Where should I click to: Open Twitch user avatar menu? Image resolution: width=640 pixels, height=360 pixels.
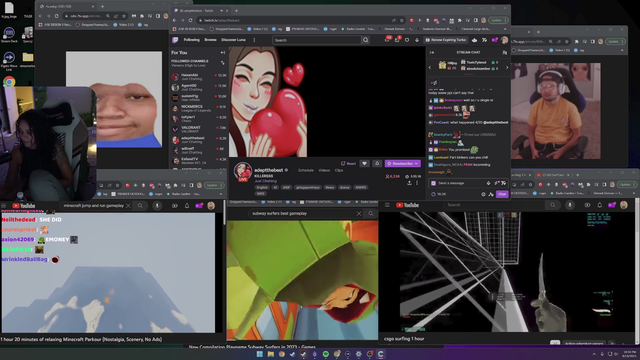504,40
